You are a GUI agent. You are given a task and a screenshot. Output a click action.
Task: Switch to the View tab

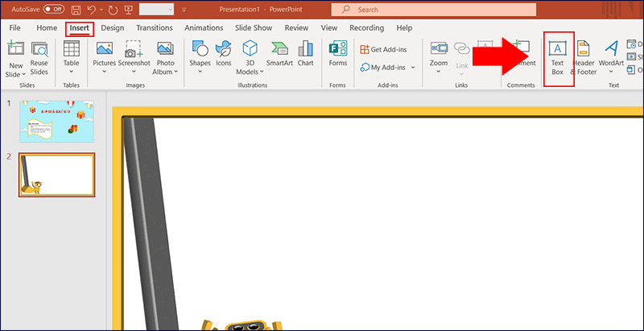[329, 28]
